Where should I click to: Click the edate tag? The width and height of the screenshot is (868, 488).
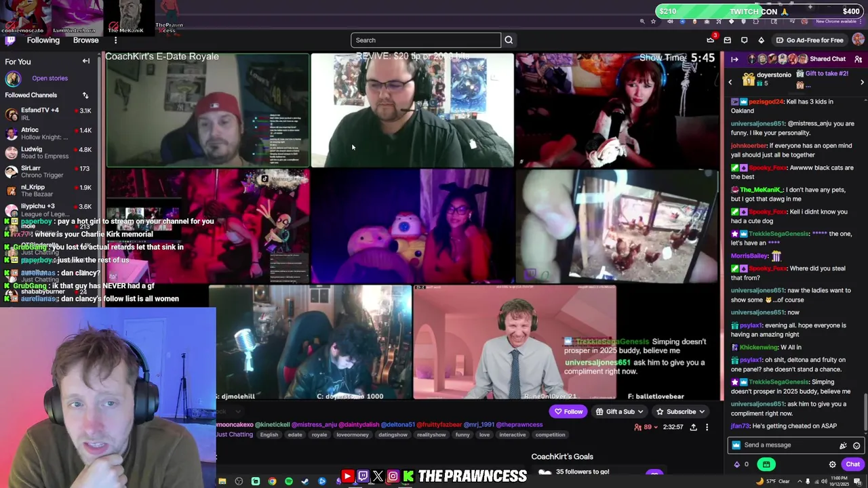pyautogui.click(x=295, y=434)
